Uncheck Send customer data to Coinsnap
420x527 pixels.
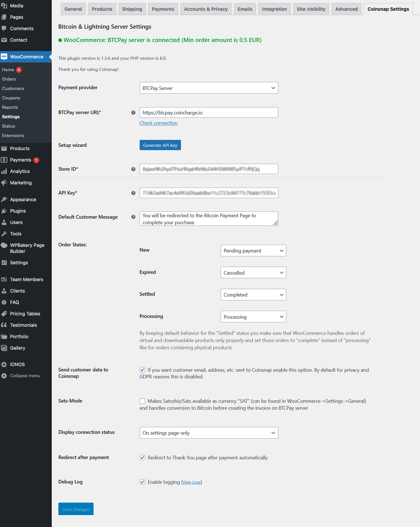coord(142,370)
